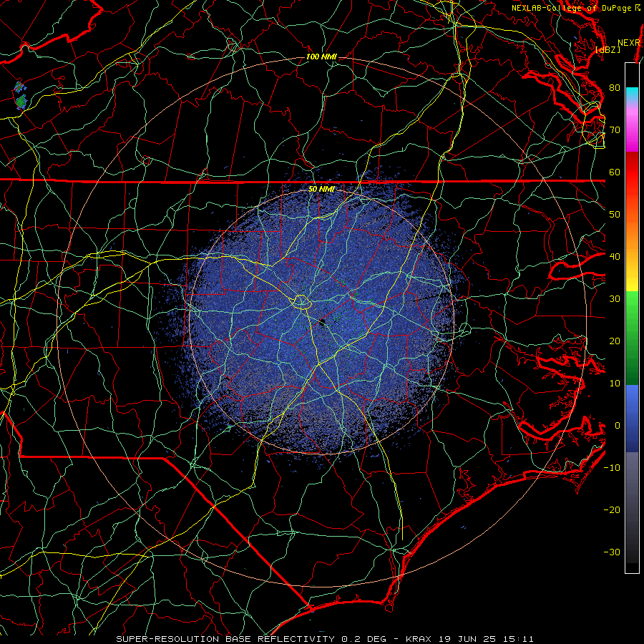Select the 50 NMI range ring label

[321, 189]
